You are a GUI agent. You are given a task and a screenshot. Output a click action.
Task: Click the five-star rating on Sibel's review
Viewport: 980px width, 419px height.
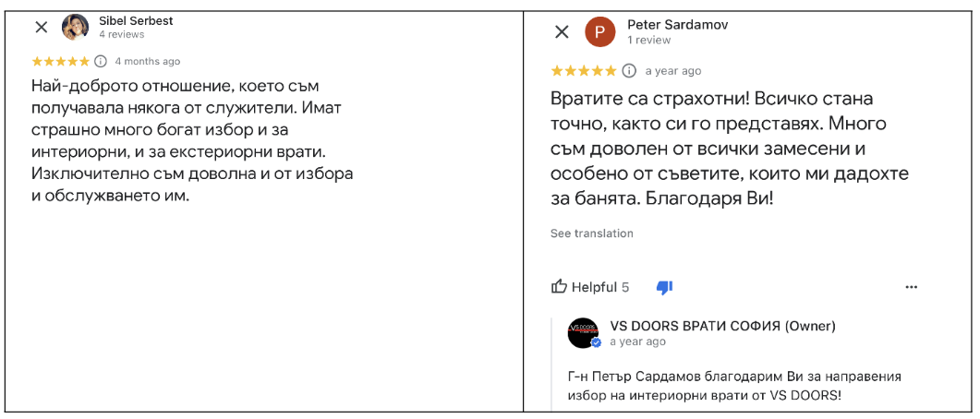tap(60, 62)
